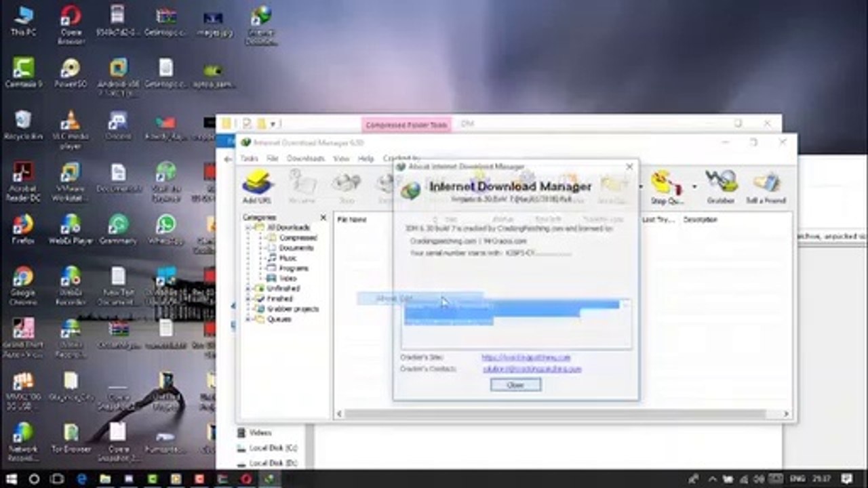This screenshot has width=868, height=488.
Task: Click the Cortana search circle on taskbar
Action: pyautogui.click(x=35, y=479)
